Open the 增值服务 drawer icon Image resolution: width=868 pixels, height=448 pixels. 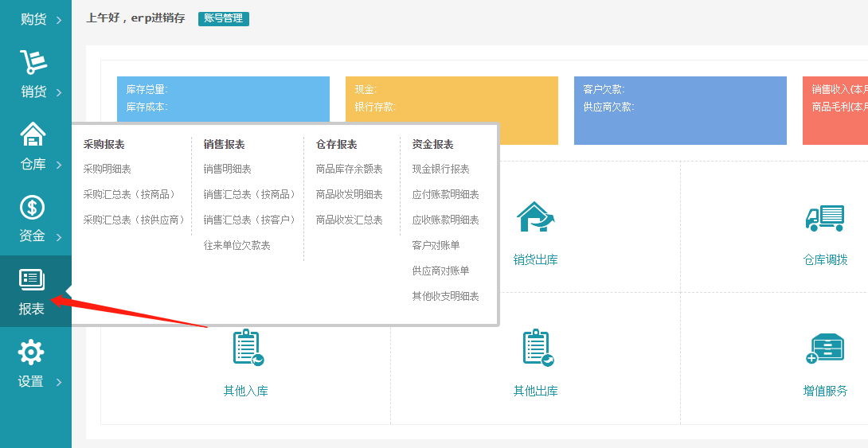[824, 349]
